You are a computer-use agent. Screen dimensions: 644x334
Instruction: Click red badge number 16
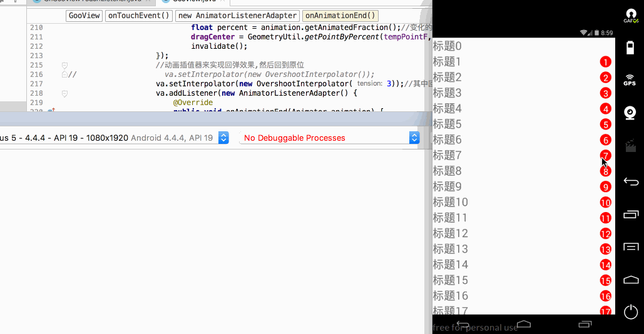[x=605, y=296]
